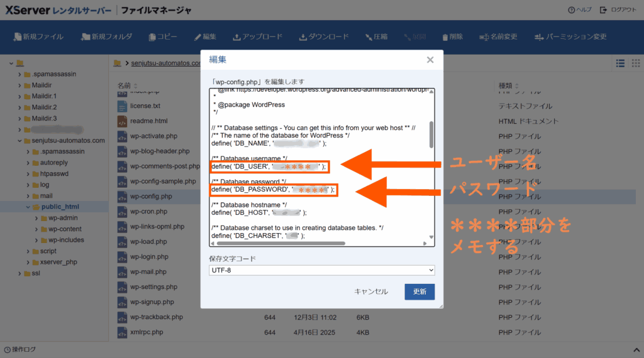Close the 編集 dialog with X
Image resolution: width=644 pixels, height=358 pixels.
tap(430, 60)
